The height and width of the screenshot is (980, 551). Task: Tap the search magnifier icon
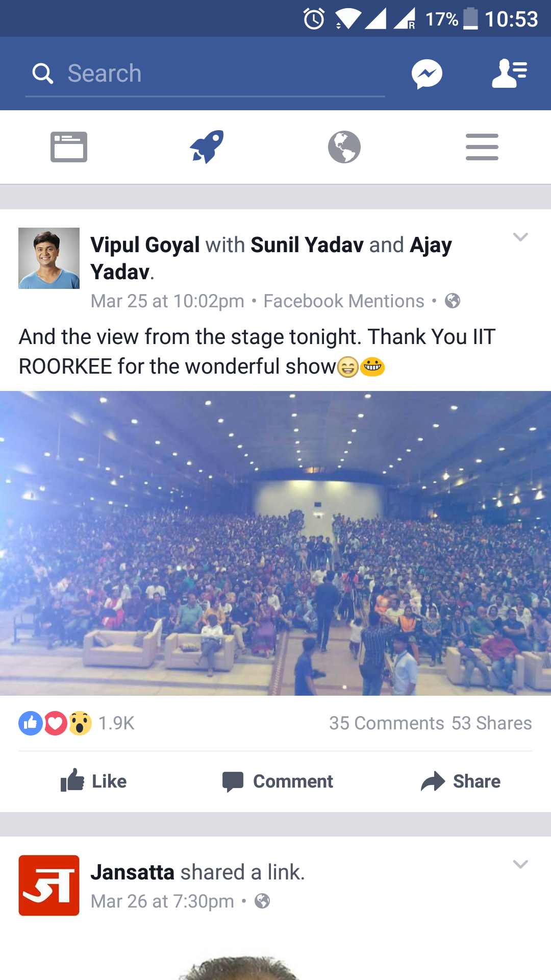click(x=43, y=73)
